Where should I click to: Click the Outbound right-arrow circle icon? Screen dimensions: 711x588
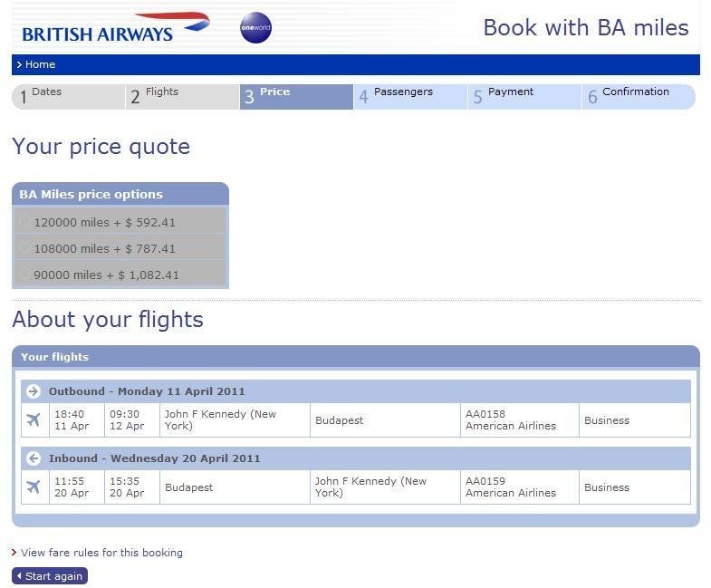[x=34, y=391]
